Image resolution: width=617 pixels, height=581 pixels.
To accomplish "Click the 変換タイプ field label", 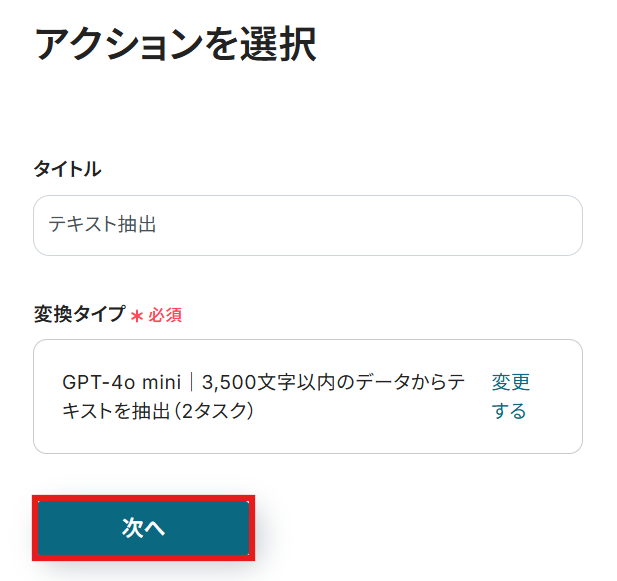I will click(80, 315).
